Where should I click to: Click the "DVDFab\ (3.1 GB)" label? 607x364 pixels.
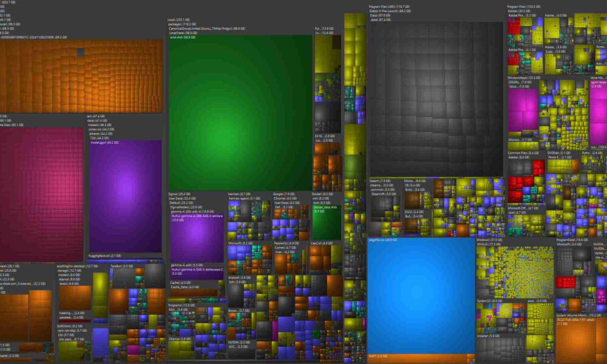click(559, 153)
